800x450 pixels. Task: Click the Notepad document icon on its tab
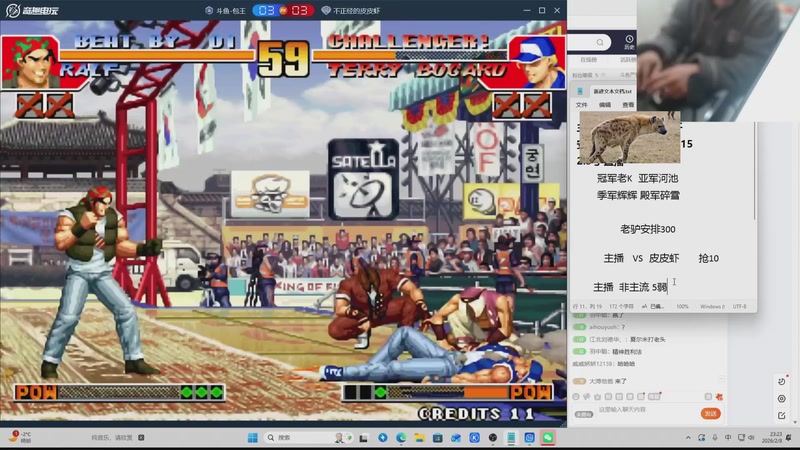(x=580, y=91)
